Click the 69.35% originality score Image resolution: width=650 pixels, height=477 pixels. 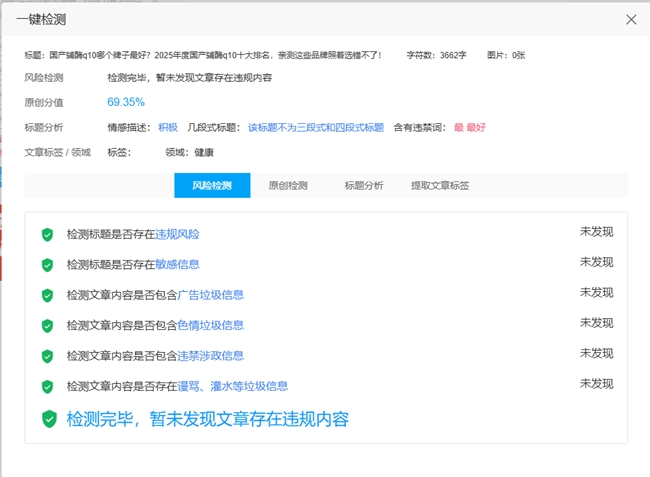(126, 102)
